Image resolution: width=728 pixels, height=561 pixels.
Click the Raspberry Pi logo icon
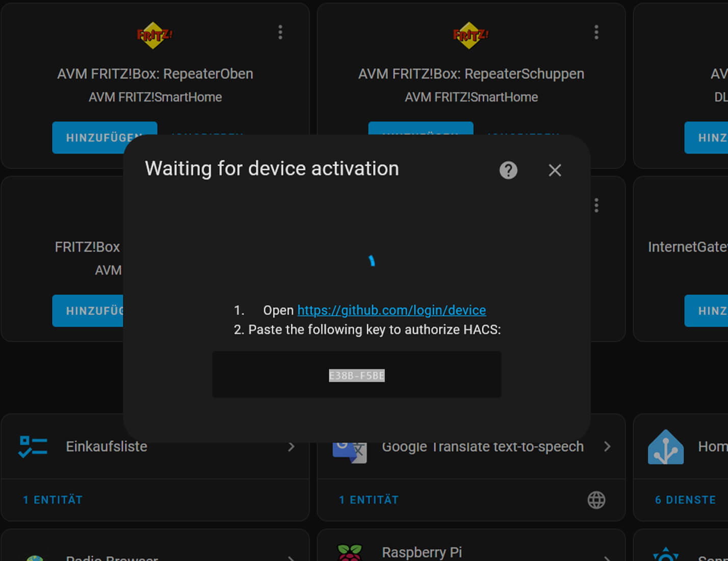coord(350,553)
